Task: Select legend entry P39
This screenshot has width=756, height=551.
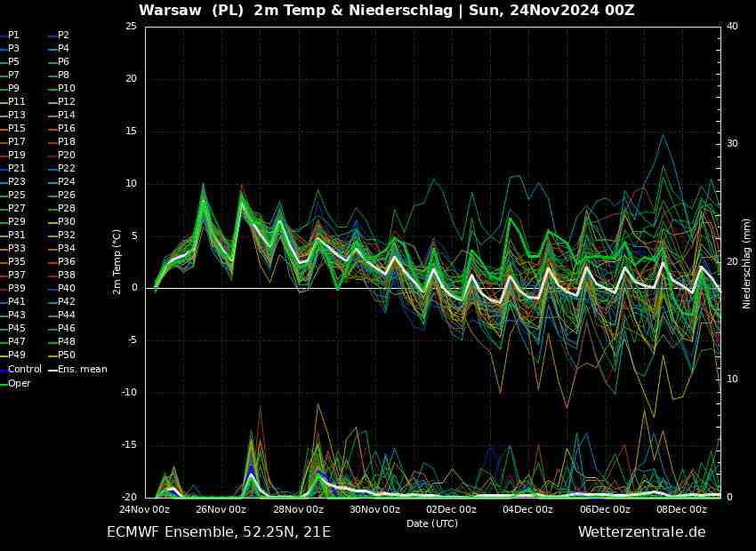Action: tap(12, 288)
